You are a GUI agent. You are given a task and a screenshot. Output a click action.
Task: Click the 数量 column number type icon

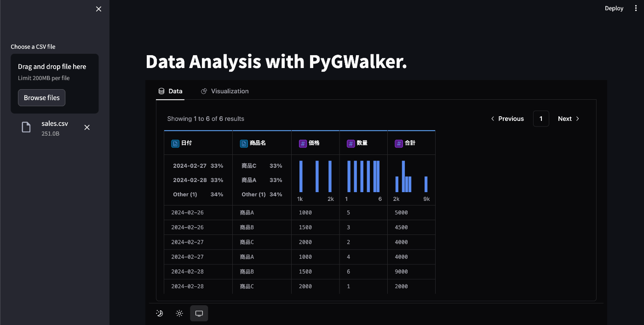click(351, 143)
